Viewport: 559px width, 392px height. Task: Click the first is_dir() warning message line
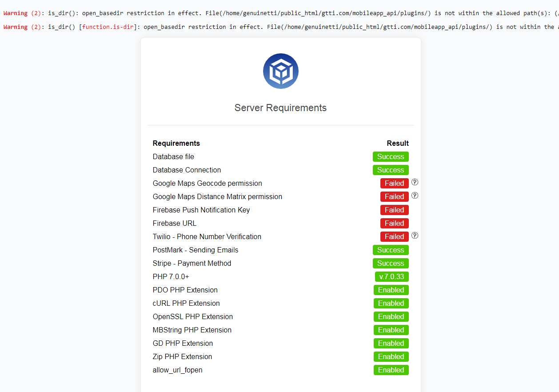(281, 13)
